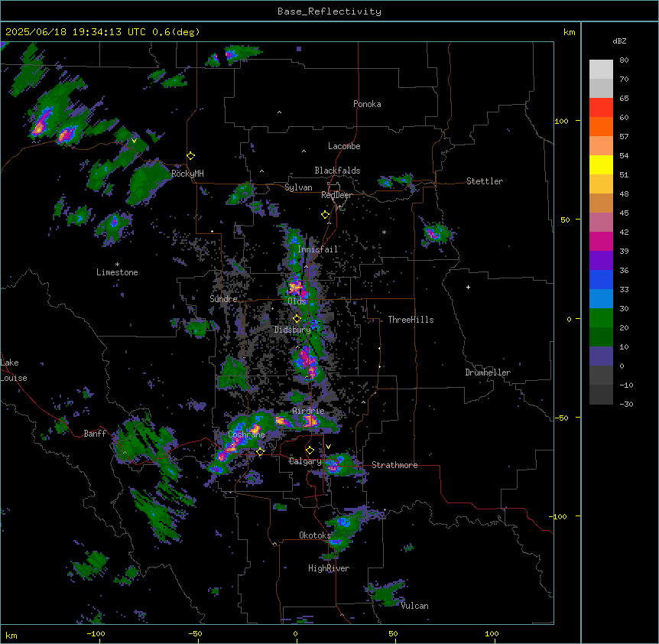Click the yellow diamond marker beside RockyMH
This screenshot has height=644, width=659.
(x=190, y=156)
